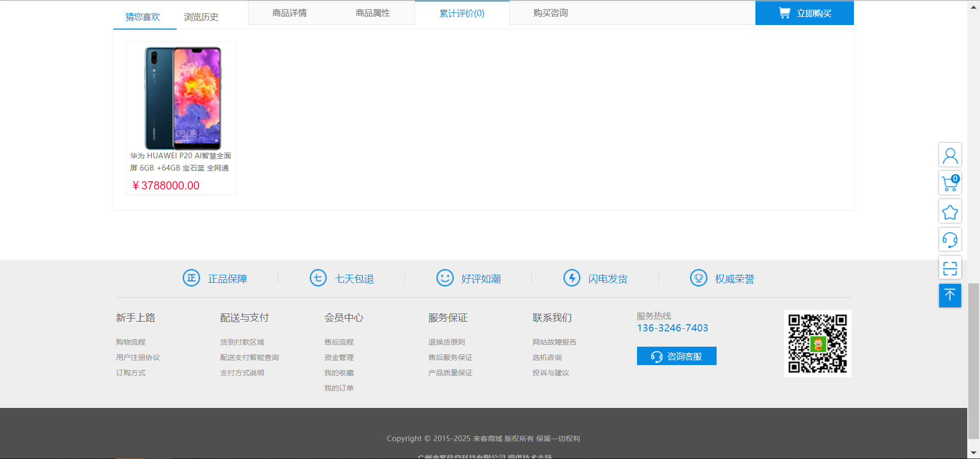Open the 我的收藏 link

point(339,373)
